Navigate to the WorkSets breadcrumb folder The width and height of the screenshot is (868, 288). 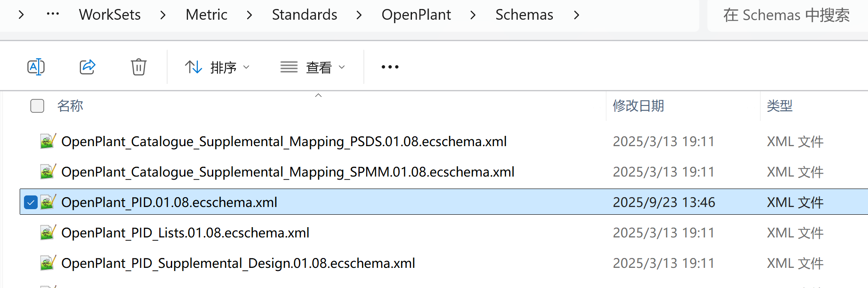click(110, 15)
